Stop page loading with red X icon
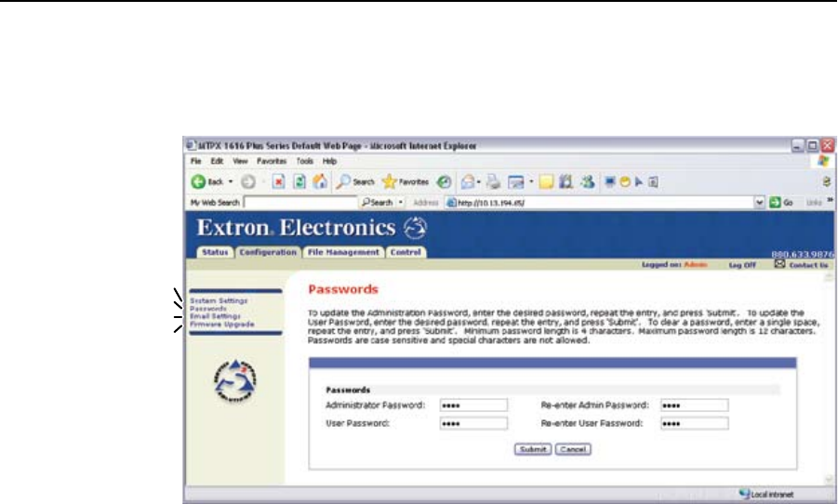This screenshot has height=504, width=838. coord(278,181)
